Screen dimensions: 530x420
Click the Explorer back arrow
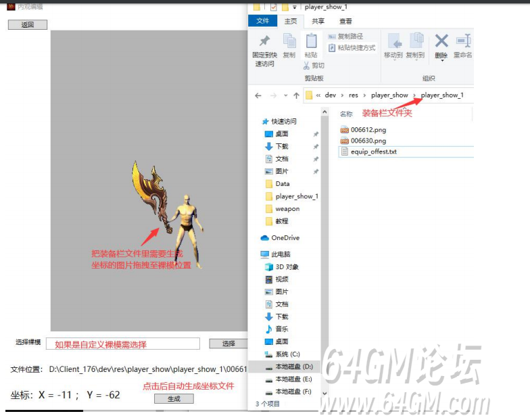point(258,96)
